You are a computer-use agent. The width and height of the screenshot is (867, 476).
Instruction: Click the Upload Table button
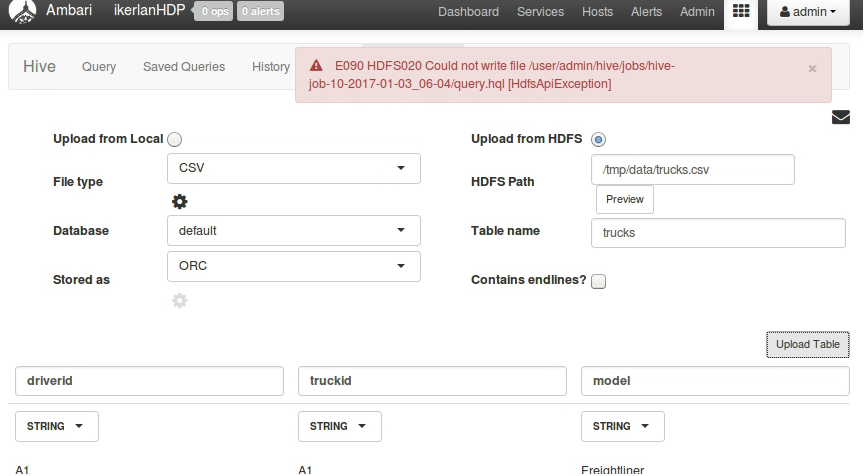808,345
